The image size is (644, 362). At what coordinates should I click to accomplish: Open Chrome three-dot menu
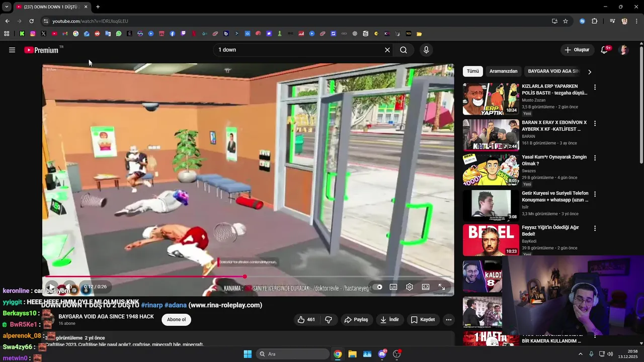637,21
